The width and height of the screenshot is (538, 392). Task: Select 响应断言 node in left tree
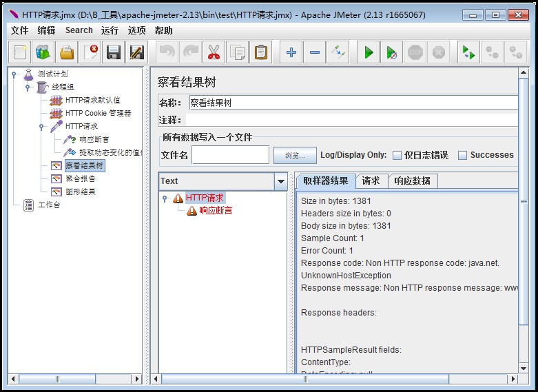[94, 139]
